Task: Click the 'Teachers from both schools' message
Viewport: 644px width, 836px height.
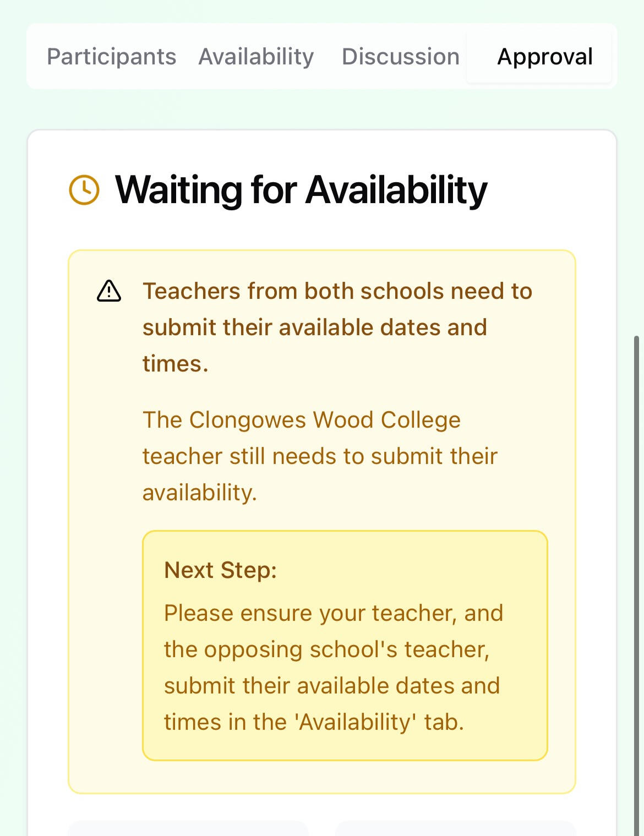Action: pos(337,291)
